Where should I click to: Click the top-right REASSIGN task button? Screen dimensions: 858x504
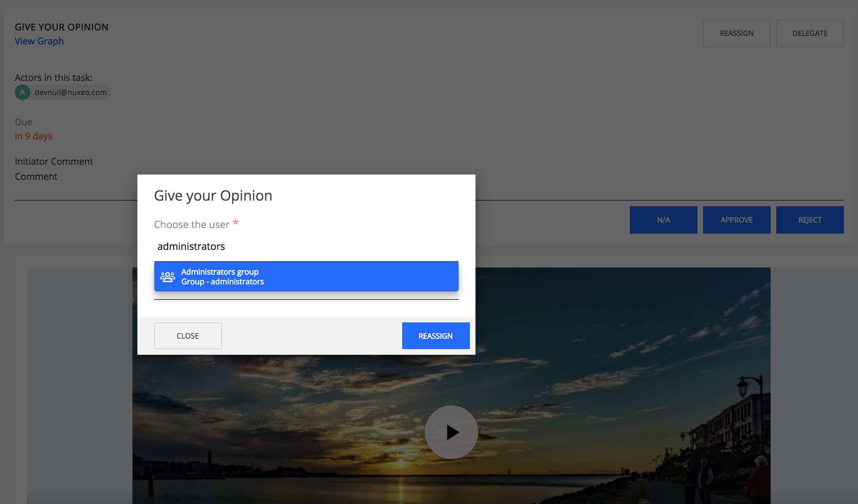click(736, 33)
